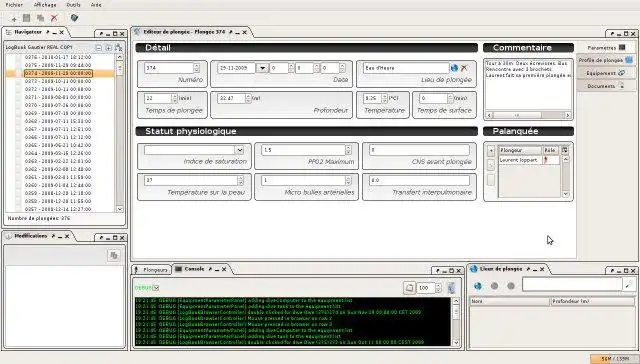The height and width of the screenshot is (364, 640).
Task: Click the Navigateur dive list vertical scrollbar
Action: pos(120,133)
